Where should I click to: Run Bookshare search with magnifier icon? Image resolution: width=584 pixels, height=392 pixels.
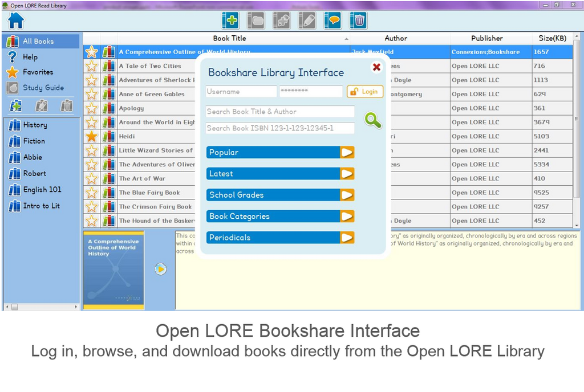(373, 120)
